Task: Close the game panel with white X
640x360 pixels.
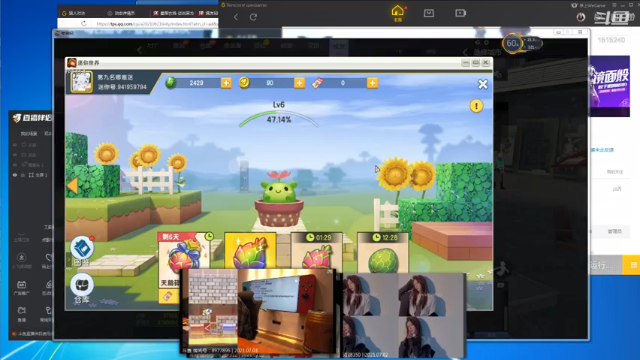Action: (x=483, y=84)
